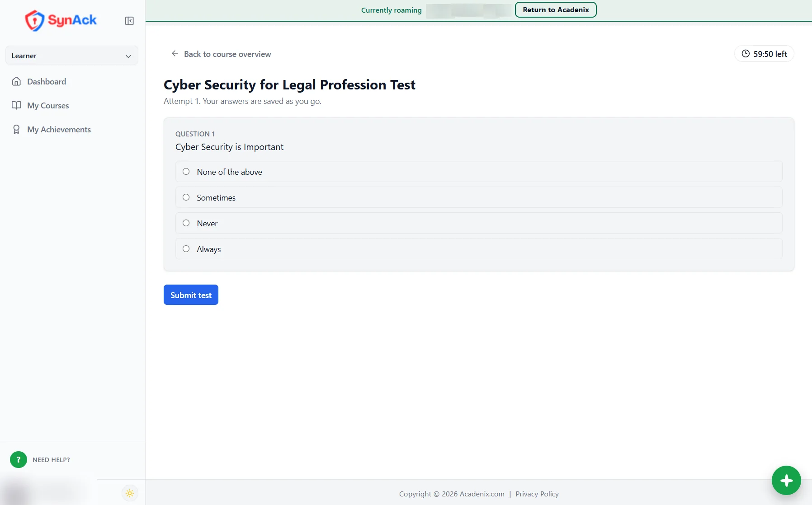Screen dimensions: 812x505
Task: Click Cyber Security for Legal Profession Test heading
Action: 289,84
